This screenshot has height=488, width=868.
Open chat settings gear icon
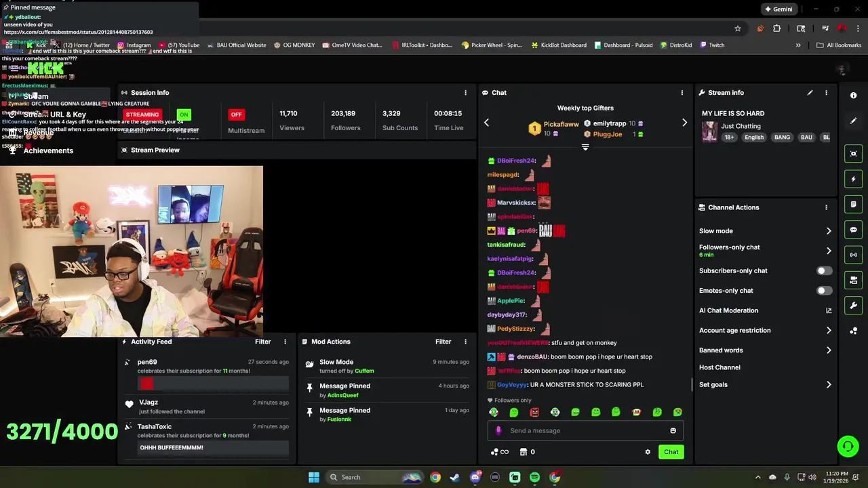click(x=648, y=452)
